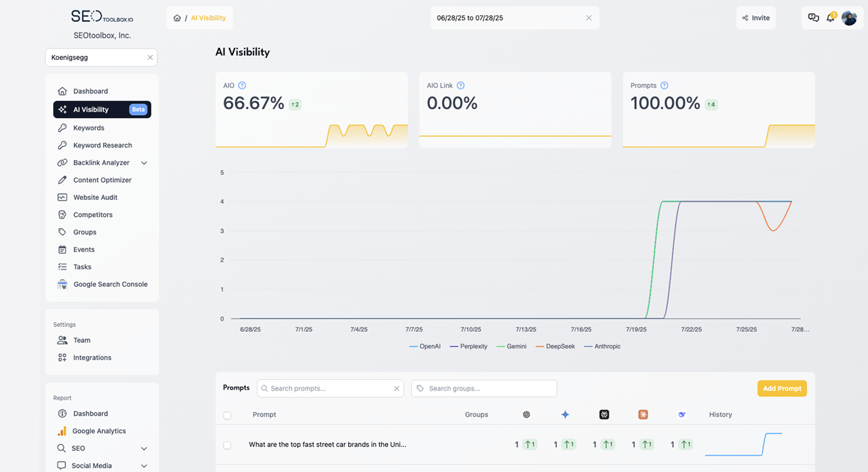Screen dimensions: 868x472
Task: Sort by the Groups column header
Action: pos(476,414)
